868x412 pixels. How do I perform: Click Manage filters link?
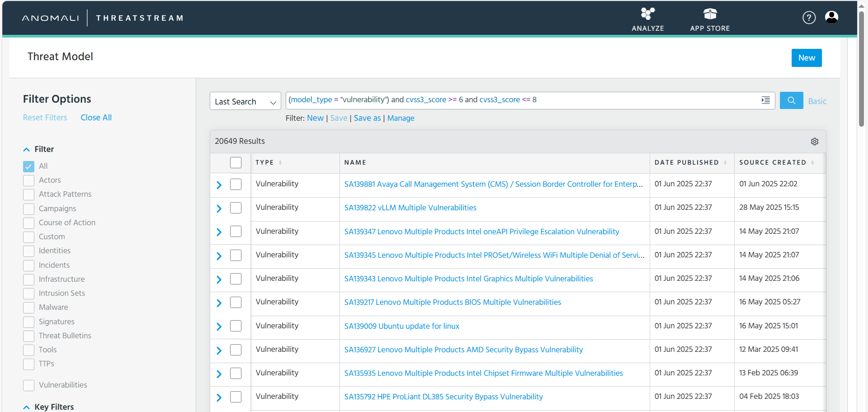tap(401, 118)
